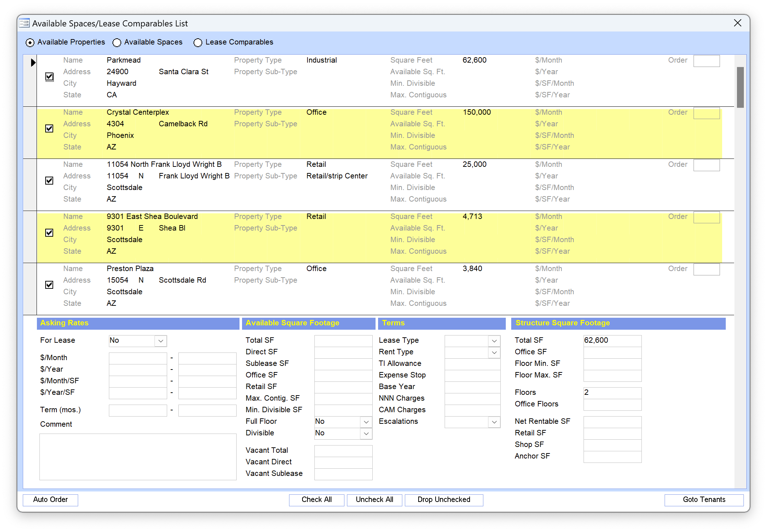Screen dimensions: 767x532
Task: Uncheck the 9301 East Shea Boulevard checkbox
Action: click(49, 233)
